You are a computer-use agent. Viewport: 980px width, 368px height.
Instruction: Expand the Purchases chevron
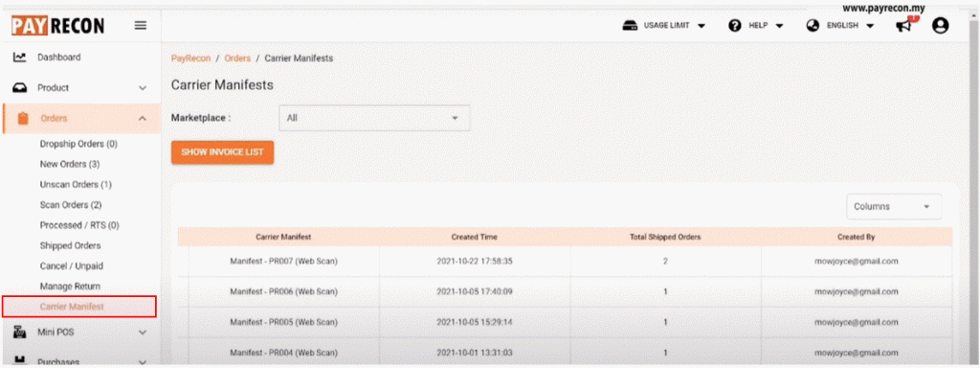coord(143,361)
